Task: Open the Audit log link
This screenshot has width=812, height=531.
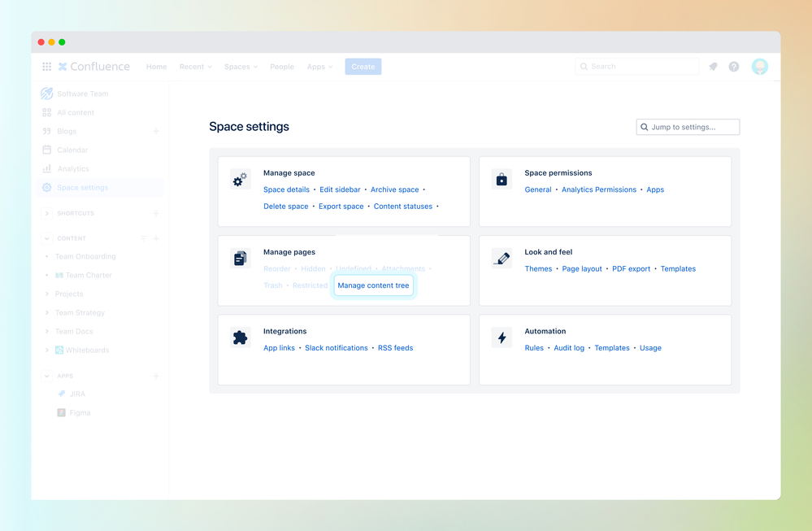Action: (x=569, y=347)
